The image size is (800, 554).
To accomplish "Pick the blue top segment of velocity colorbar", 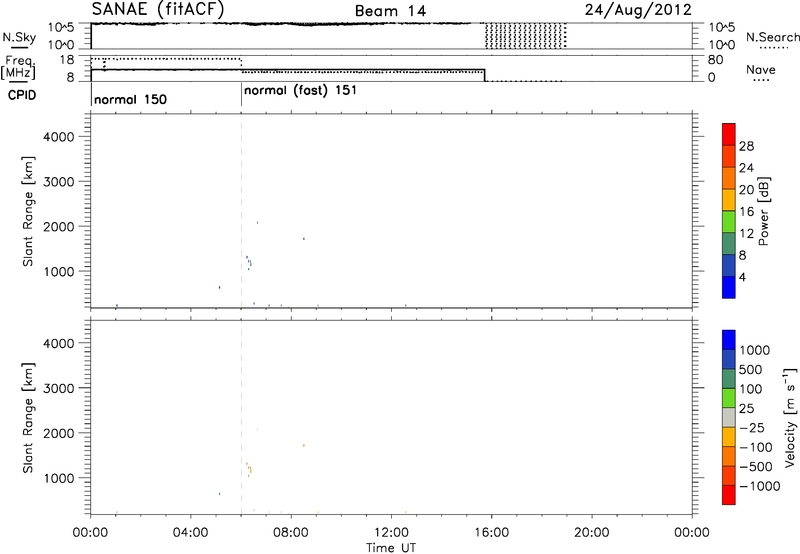I will pyautogui.click(x=729, y=340).
